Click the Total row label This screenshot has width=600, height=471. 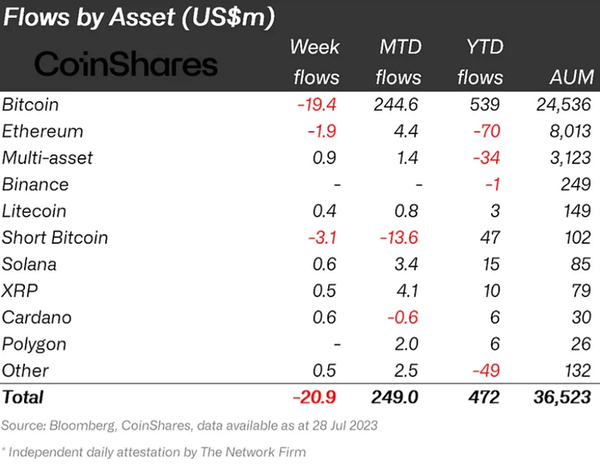click(x=25, y=398)
